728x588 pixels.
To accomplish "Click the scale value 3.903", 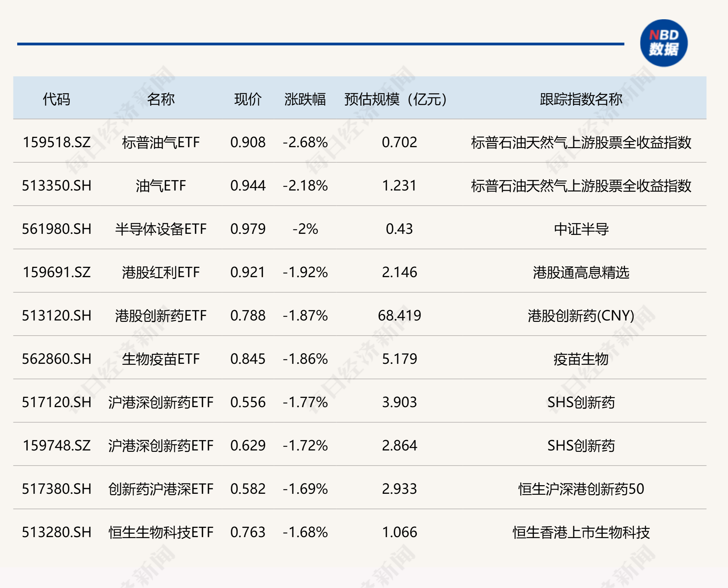I will click(399, 402).
